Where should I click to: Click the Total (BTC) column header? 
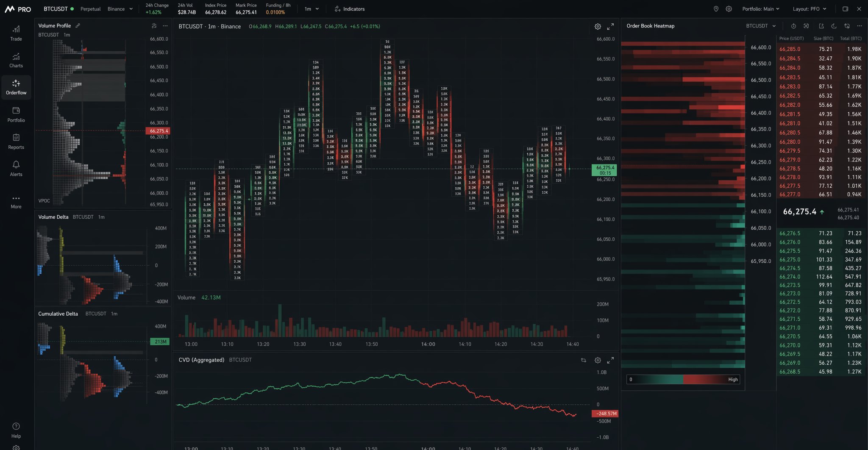click(851, 39)
